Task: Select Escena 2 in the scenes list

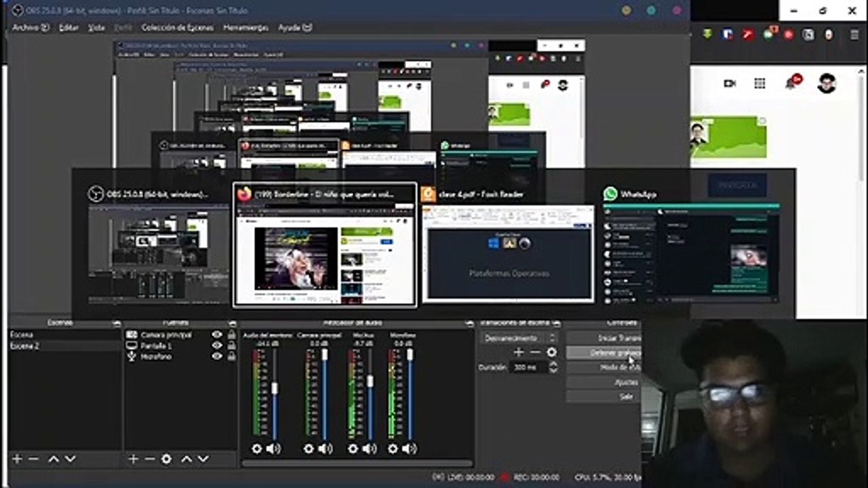Action: [x=64, y=346]
